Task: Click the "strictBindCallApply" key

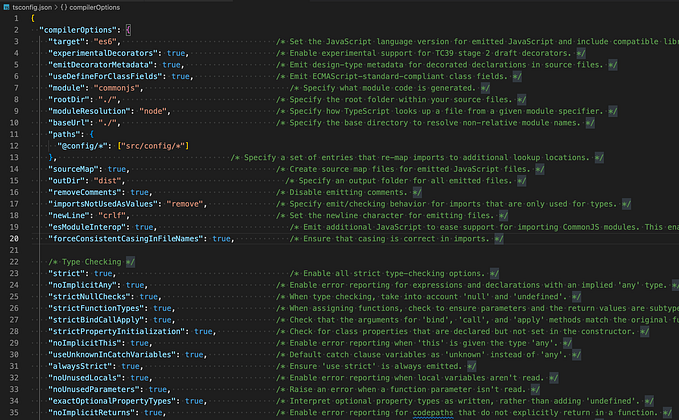Action: tap(96, 320)
